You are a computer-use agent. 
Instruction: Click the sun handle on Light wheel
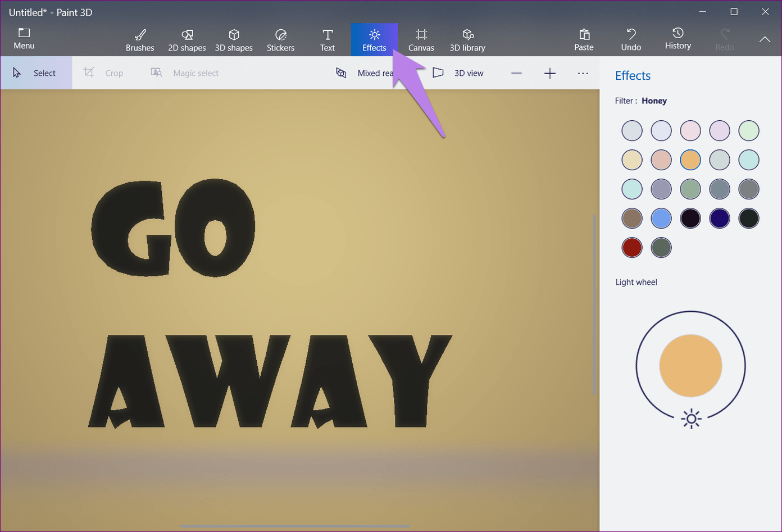pos(691,419)
